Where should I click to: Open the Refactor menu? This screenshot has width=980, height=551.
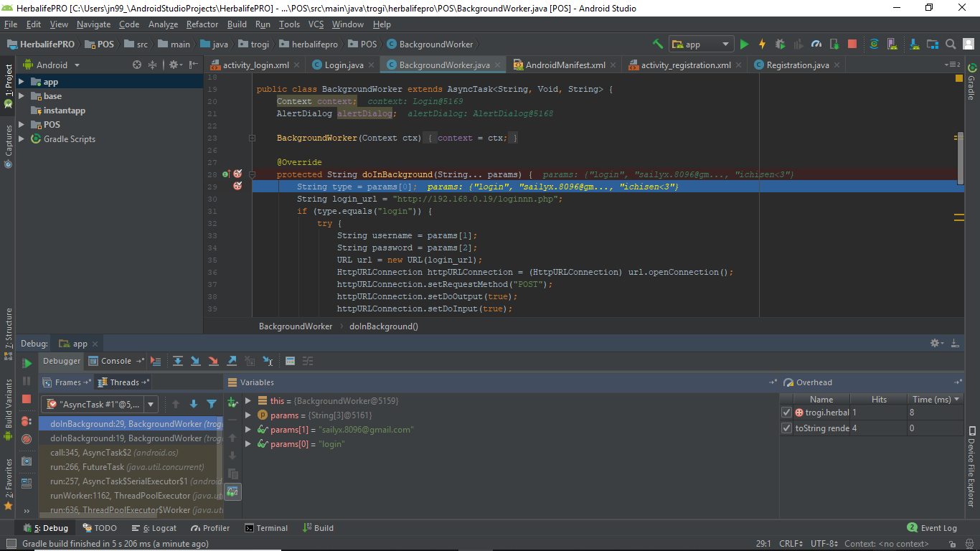coord(202,24)
